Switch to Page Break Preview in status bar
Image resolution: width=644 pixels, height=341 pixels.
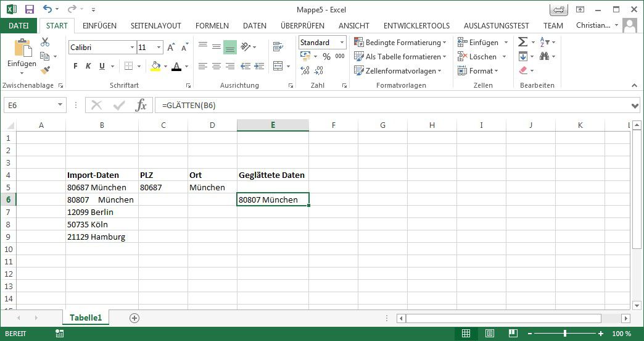tap(513, 333)
